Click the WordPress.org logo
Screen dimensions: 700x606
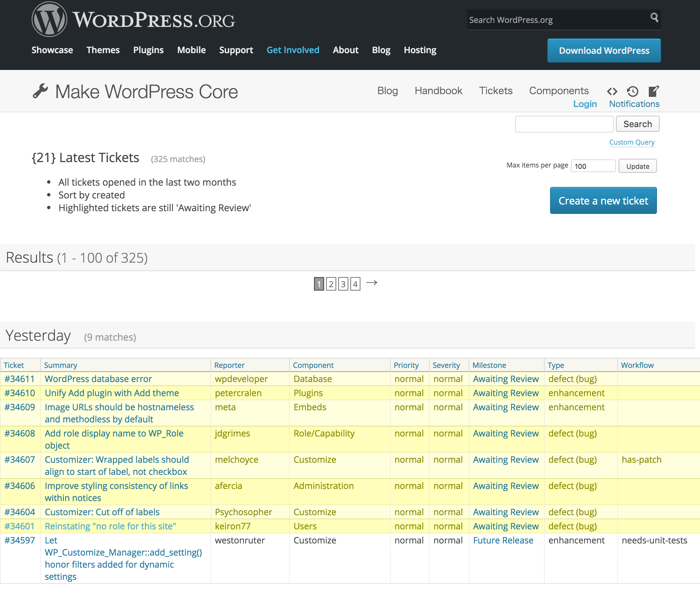click(x=133, y=19)
